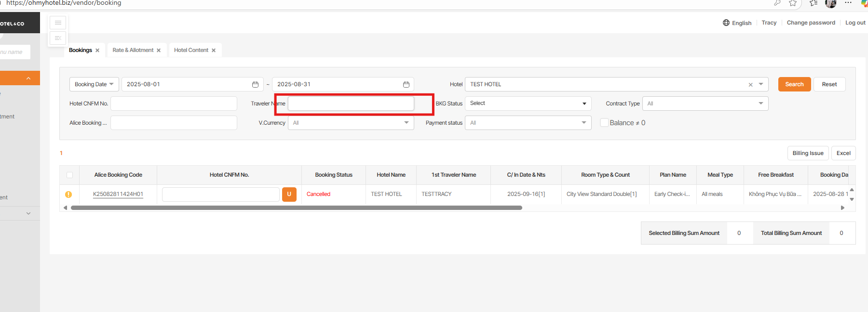Switch to the Hotel Content tab
Screen dimensions: 868x312
coord(191,50)
